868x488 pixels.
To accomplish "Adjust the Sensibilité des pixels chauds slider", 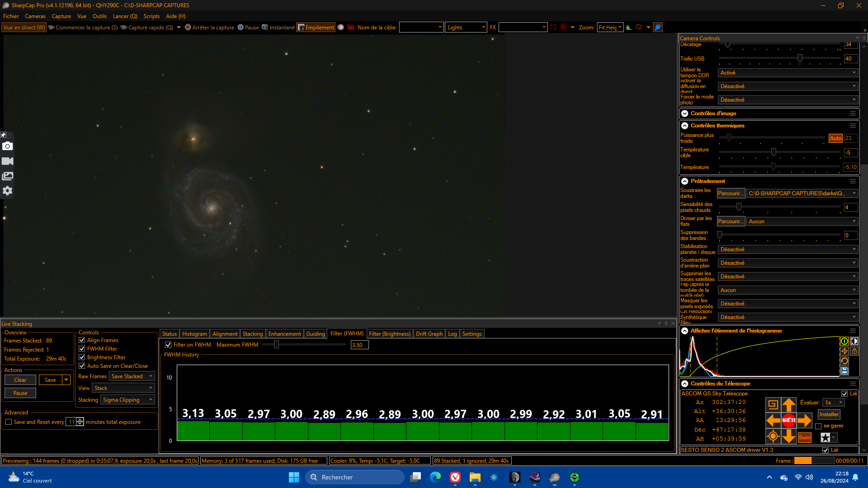I will click(739, 207).
